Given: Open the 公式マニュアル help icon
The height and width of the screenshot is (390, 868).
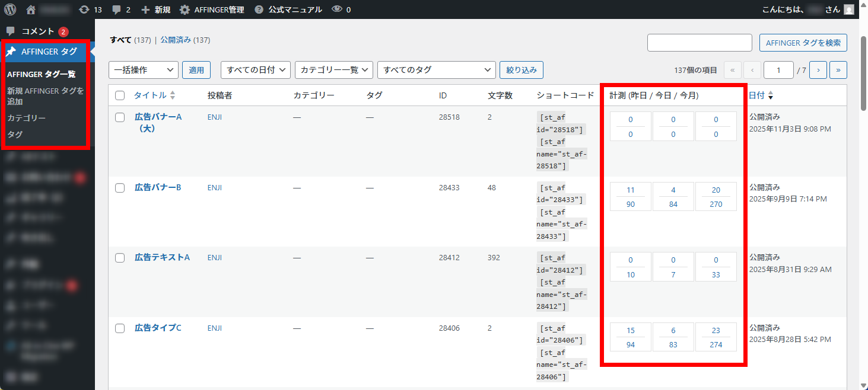Looking at the screenshot, I should (x=259, y=9).
